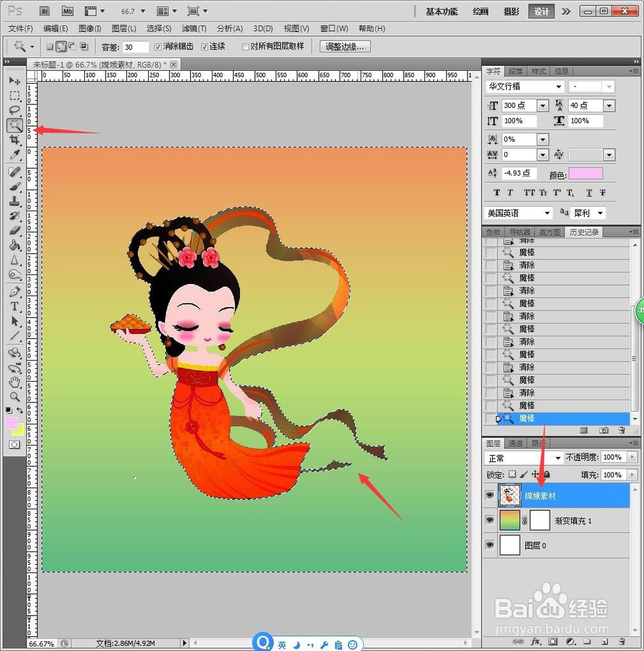Toggle lock transparent pixels
The image size is (644, 651).
tap(513, 474)
